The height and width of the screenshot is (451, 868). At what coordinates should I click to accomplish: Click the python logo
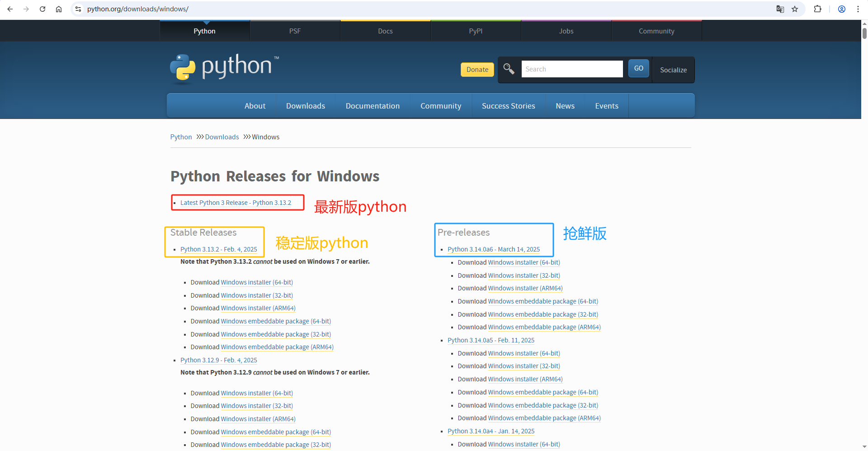pos(225,69)
